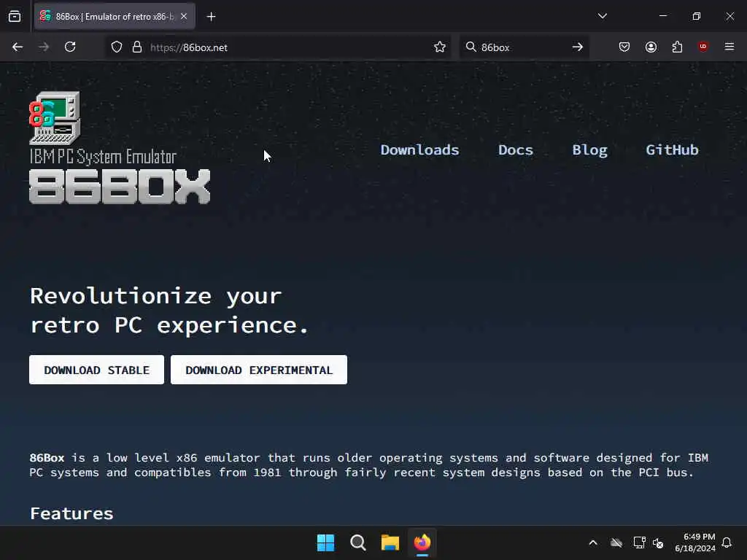Image resolution: width=747 pixels, height=560 pixels.
Task: Go back to previous page
Action: pyautogui.click(x=18, y=47)
